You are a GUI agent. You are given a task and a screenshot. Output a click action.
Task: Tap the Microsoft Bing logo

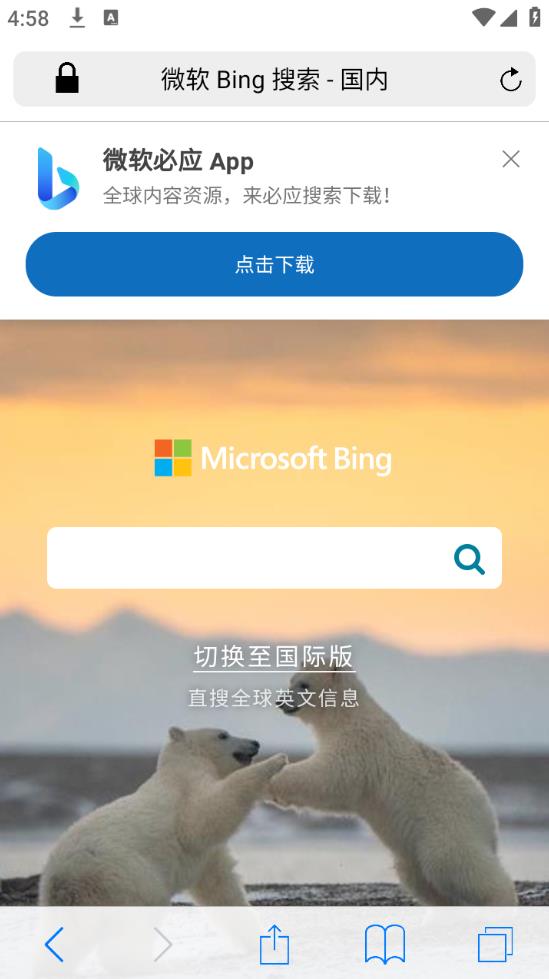tap(274, 458)
